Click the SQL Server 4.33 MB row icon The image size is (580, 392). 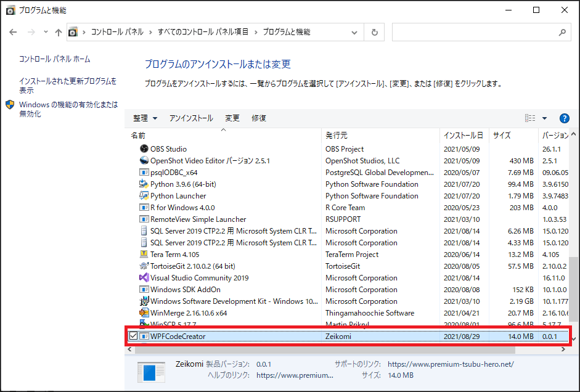click(x=144, y=243)
